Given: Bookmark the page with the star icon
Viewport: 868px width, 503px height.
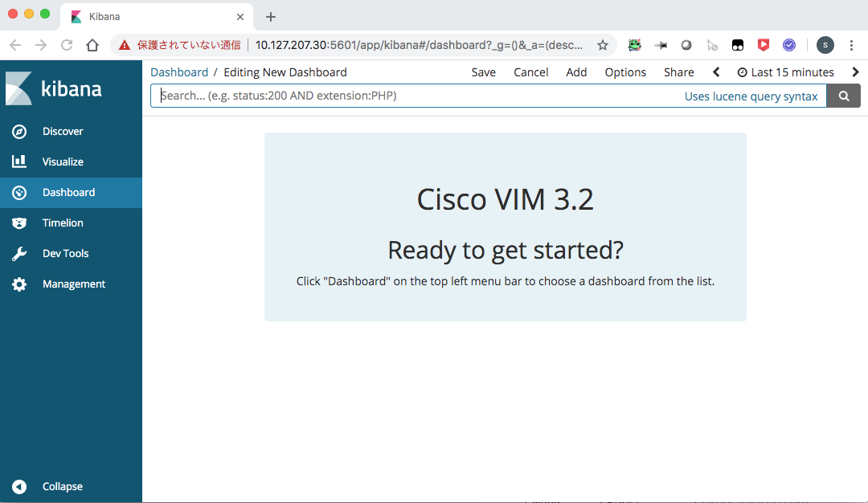Looking at the screenshot, I should (x=603, y=45).
